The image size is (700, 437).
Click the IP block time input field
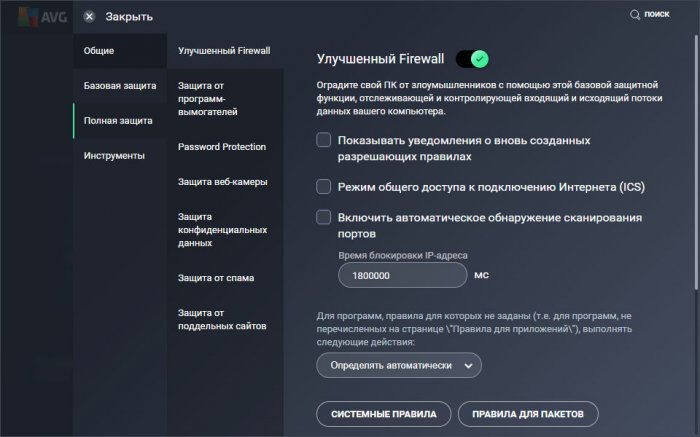tap(403, 276)
